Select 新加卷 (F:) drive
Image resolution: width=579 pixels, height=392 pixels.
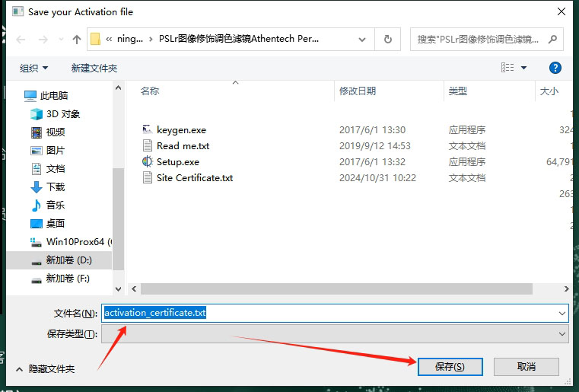coord(60,278)
